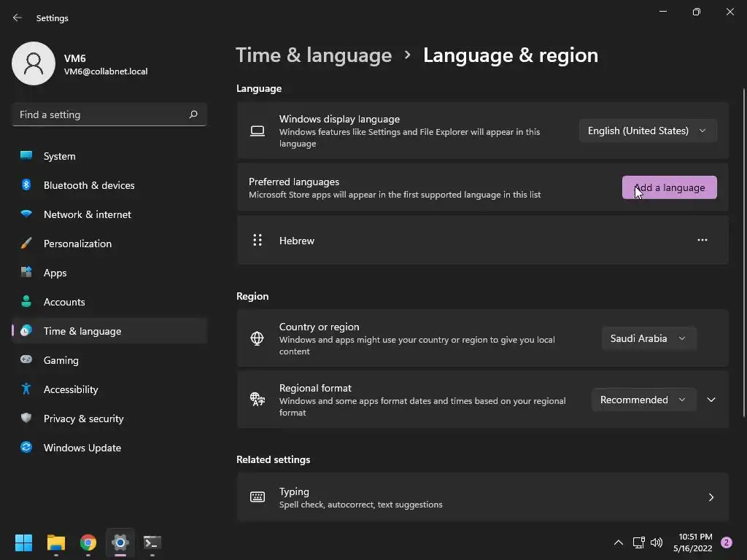Viewport: 747px width, 560px height.
Task: Click the Accounts person icon
Action: 26,301
